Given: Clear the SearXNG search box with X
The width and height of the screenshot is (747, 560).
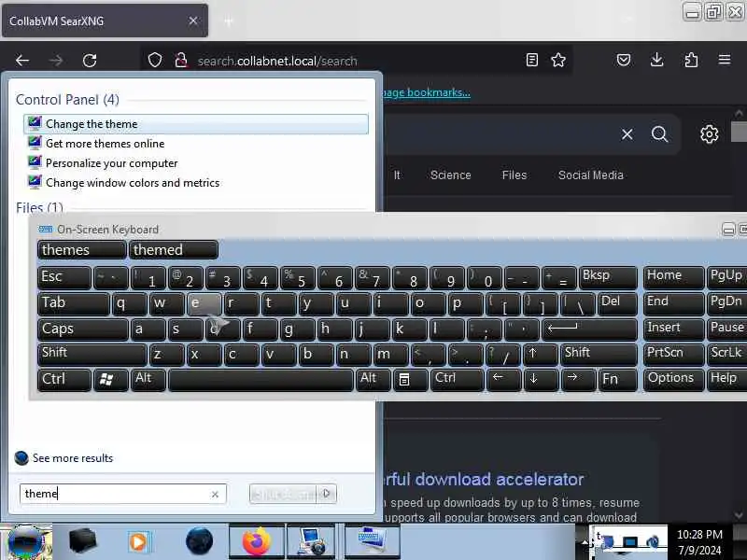Looking at the screenshot, I should coord(627,134).
